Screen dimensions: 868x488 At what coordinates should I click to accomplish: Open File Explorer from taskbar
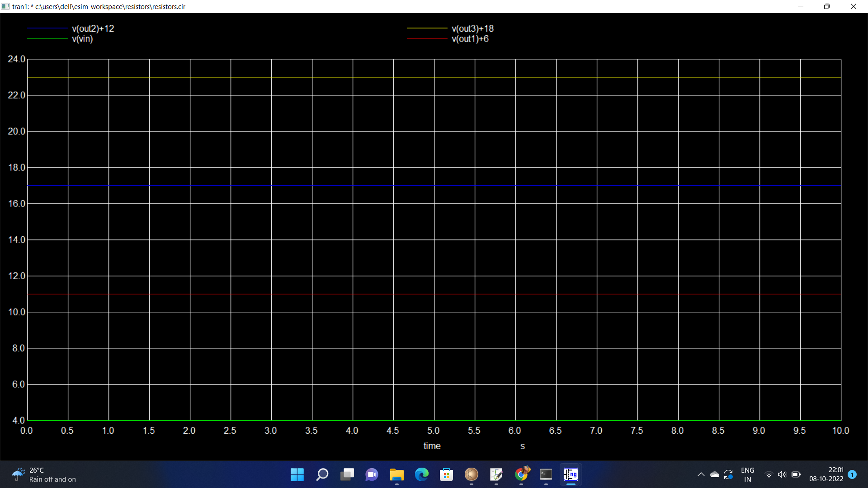click(397, 474)
